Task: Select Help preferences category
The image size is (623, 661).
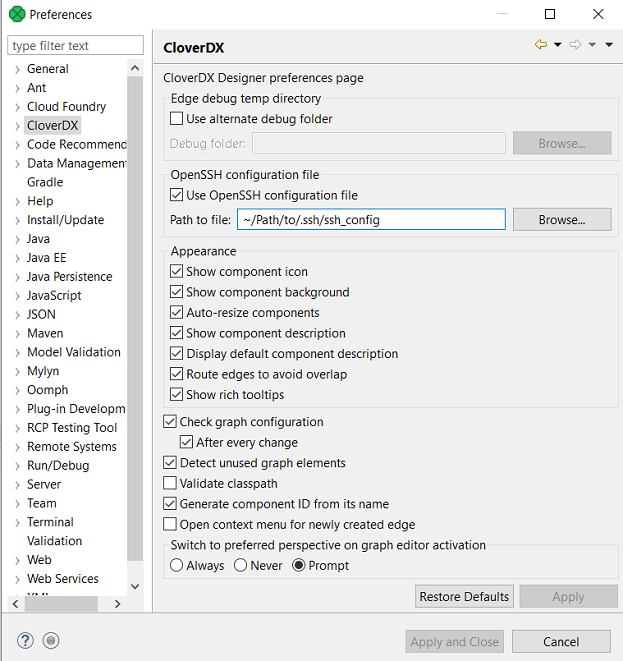Action: [40, 201]
